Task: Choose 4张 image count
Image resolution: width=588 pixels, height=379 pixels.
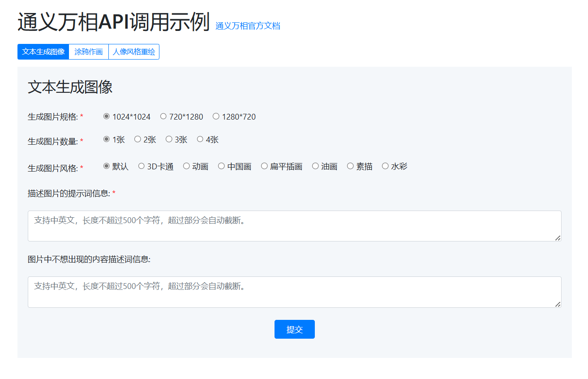Action: coord(200,139)
